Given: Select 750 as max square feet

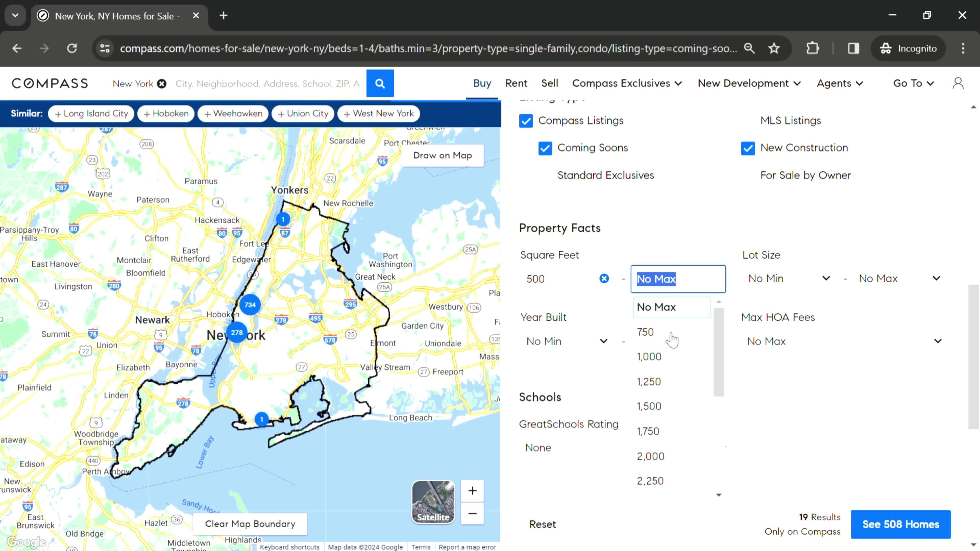Looking at the screenshot, I should (x=671, y=332).
